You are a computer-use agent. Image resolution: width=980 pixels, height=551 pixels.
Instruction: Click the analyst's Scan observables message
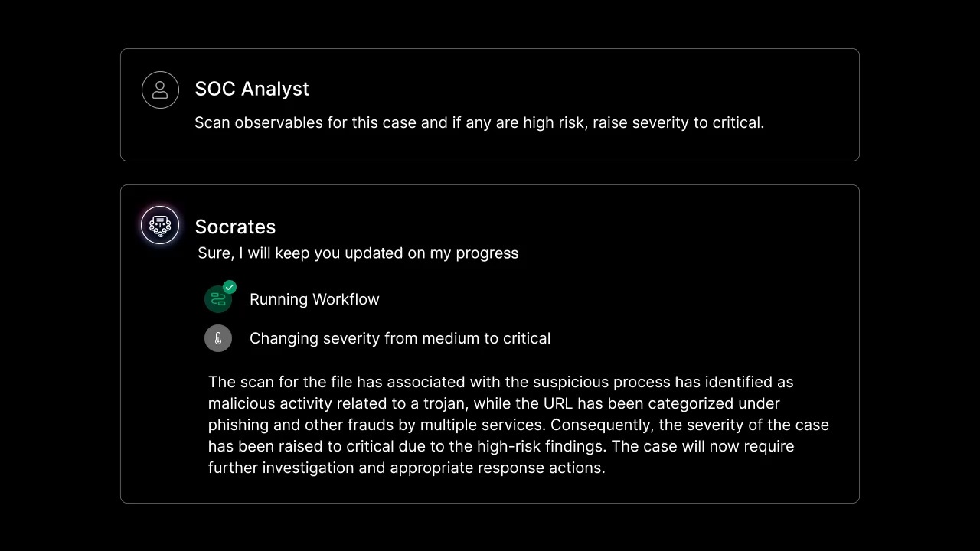(x=479, y=122)
